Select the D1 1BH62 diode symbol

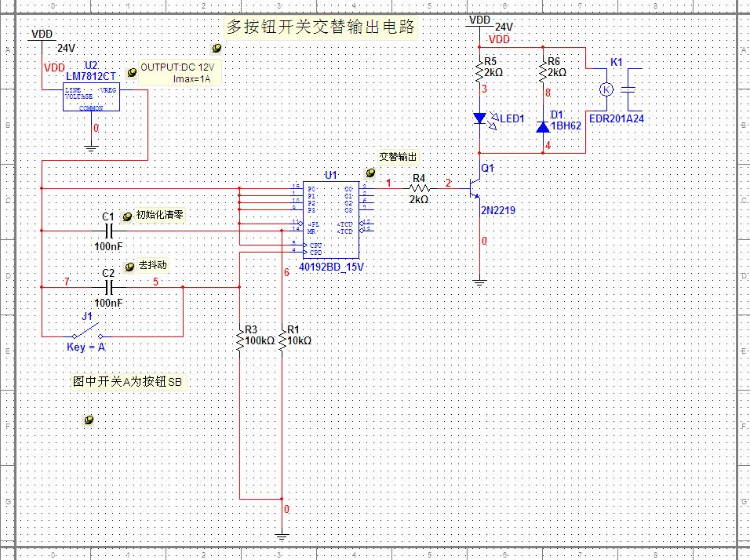tap(542, 125)
